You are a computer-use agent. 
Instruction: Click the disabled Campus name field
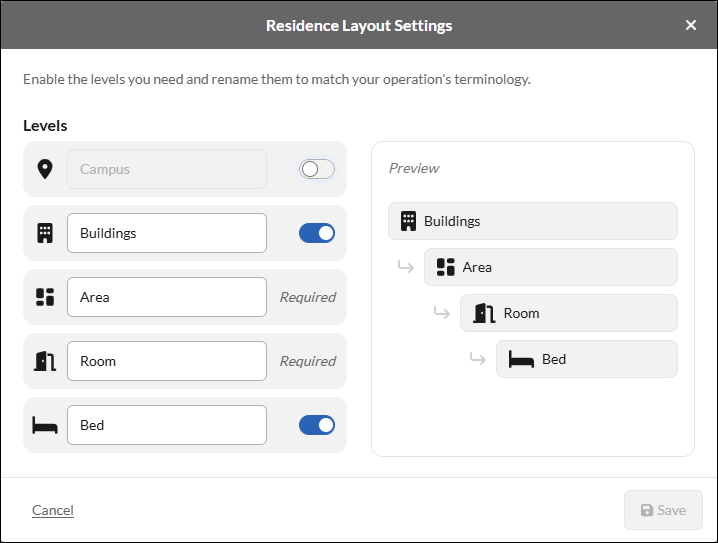click(x=167, y=169)
